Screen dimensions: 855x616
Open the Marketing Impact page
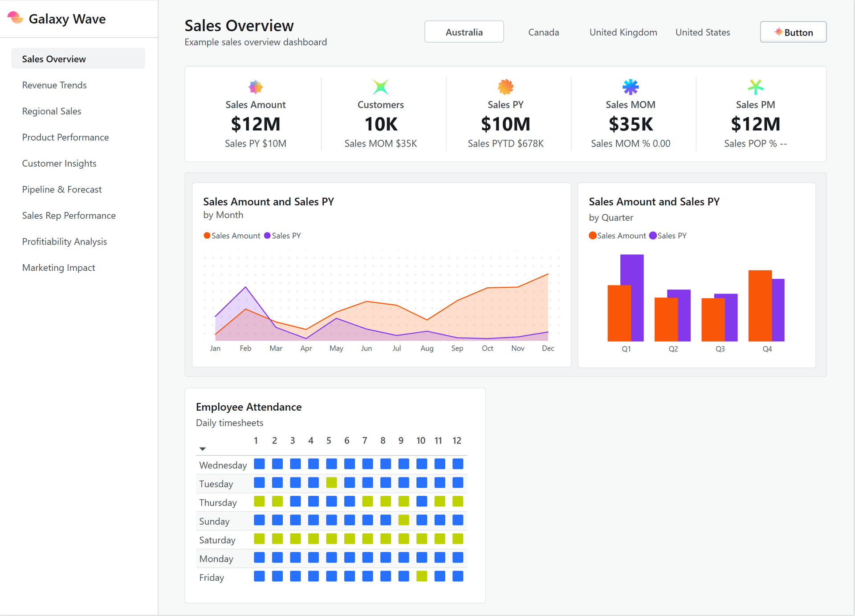[58, 268]
